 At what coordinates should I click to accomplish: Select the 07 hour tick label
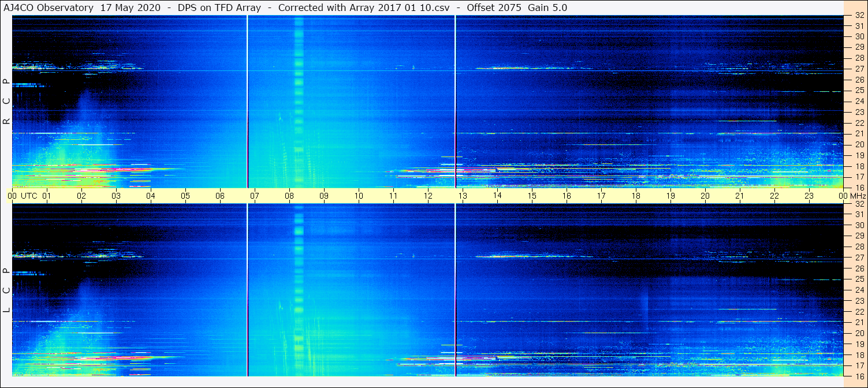click(x=255, y=196)
